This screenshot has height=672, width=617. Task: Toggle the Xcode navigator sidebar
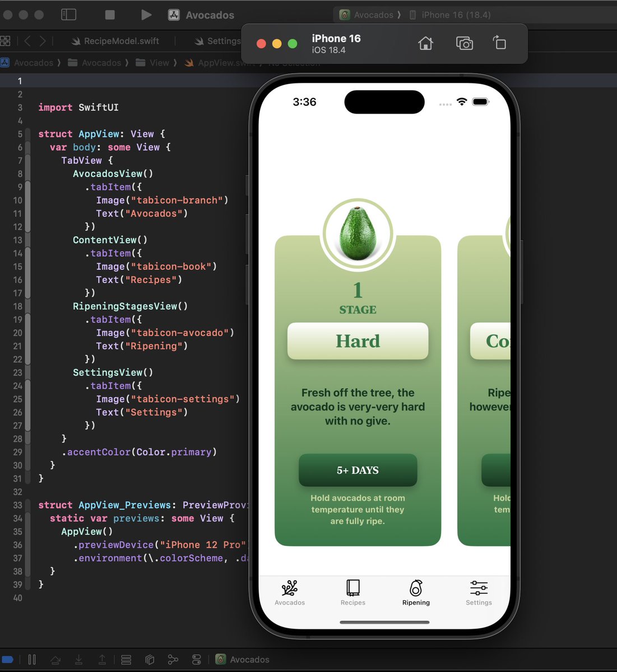[x=68, y=15]
